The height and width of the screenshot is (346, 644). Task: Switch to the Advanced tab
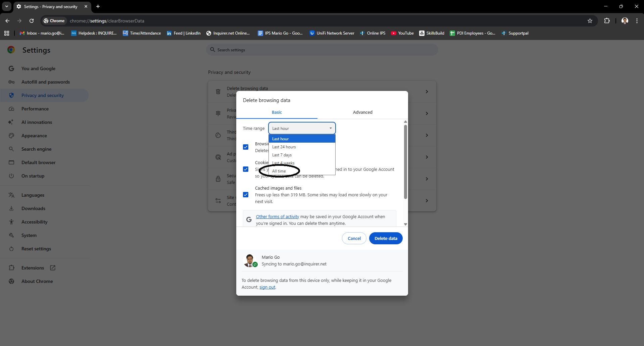362,112
